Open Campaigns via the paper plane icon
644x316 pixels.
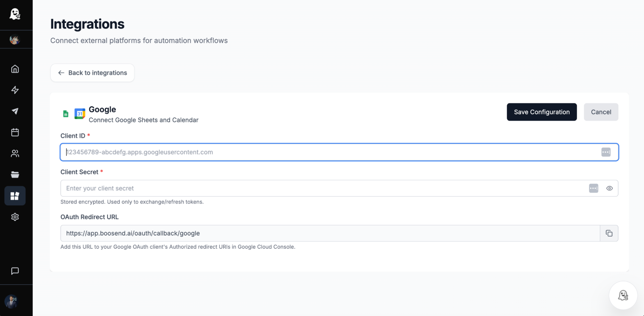point(15,111)
